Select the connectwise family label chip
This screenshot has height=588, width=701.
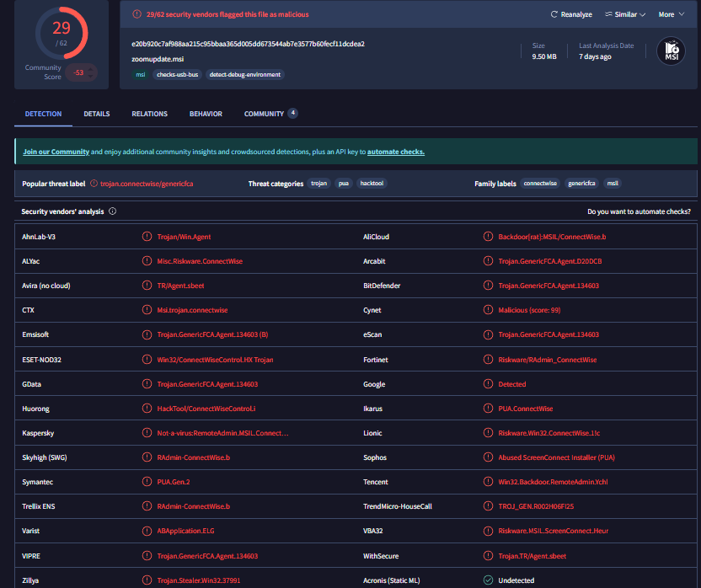(x=540, y=184)
